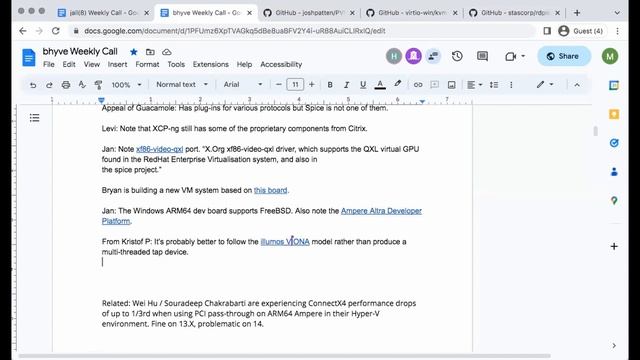The width and height of the screenshot is (640, 360).
Task: Open the Accessibility menu
Action: [281, 64]
